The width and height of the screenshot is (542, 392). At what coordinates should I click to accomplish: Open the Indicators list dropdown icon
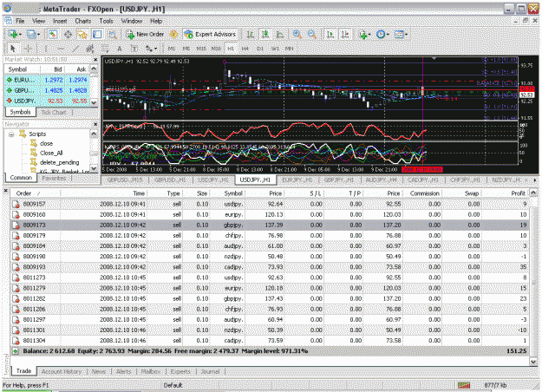(x=365, y=34)
